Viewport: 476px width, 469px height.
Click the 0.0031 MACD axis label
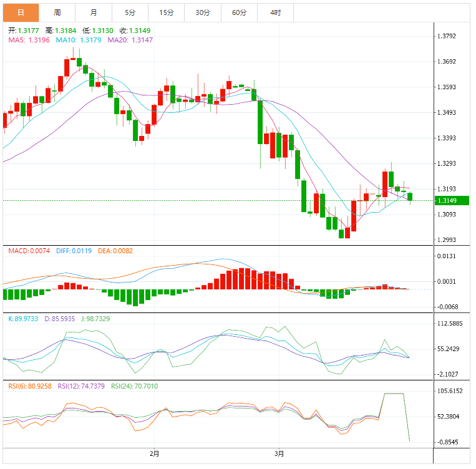point(446,282)
